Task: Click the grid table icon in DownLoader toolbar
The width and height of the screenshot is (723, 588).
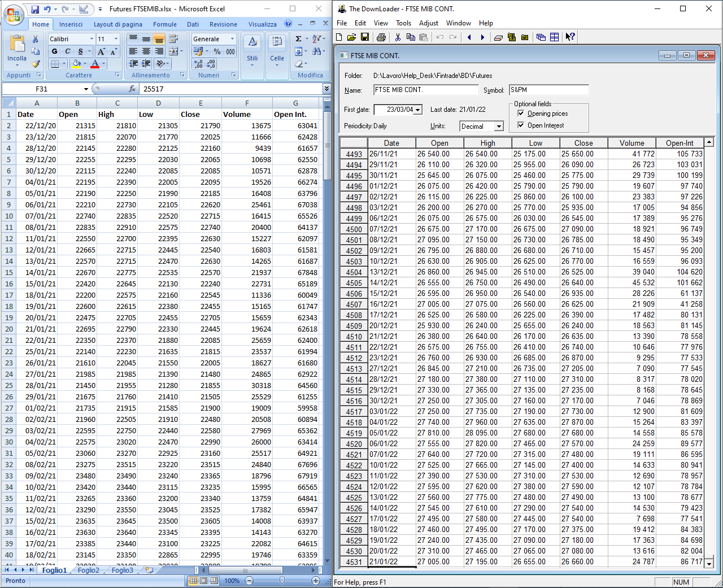Action: (555, 37)
